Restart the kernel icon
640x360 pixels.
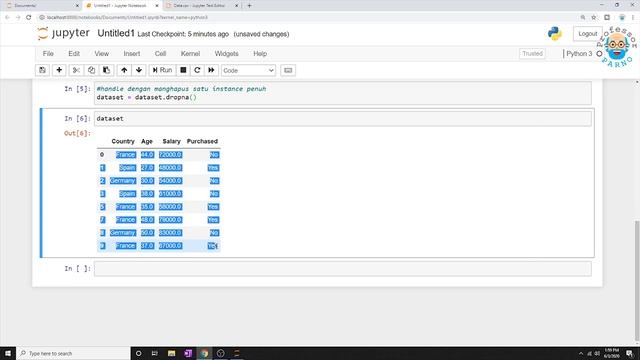pyautogui.click(x=197, y=70)
